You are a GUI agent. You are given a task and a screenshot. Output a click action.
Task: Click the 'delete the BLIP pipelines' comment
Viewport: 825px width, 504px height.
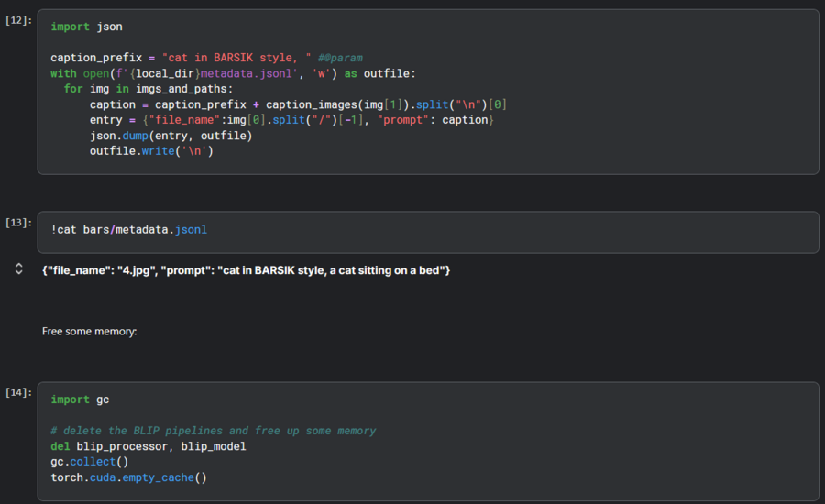click(x=214, y=431)
